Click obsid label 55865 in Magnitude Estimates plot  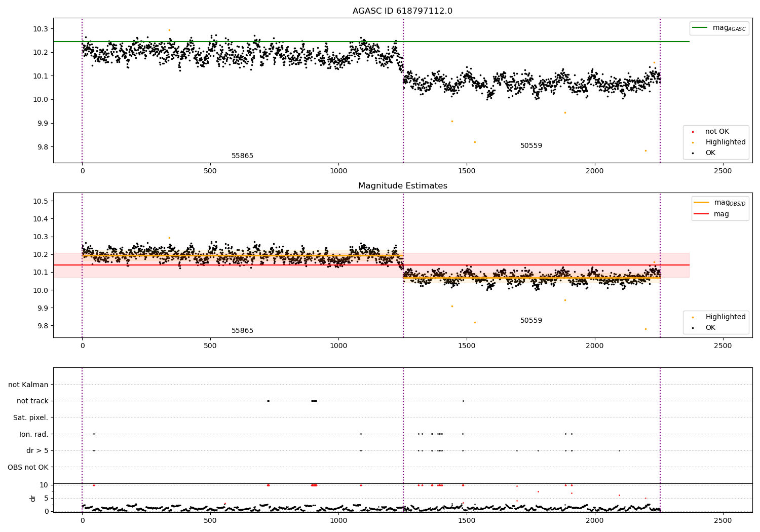click(242, 331)
